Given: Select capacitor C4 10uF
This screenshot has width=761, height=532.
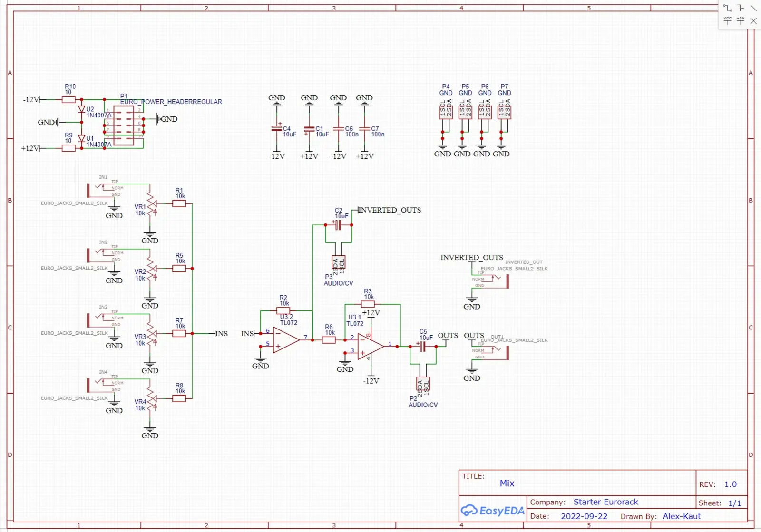Looking at the screenshot, I should pos(276,128).
